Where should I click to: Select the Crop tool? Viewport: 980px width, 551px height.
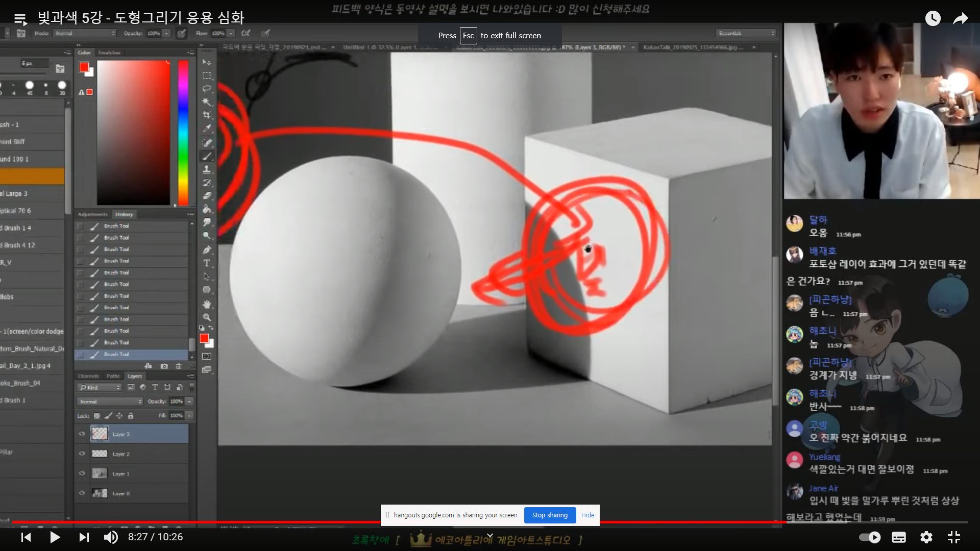click(x=207, y=115)
